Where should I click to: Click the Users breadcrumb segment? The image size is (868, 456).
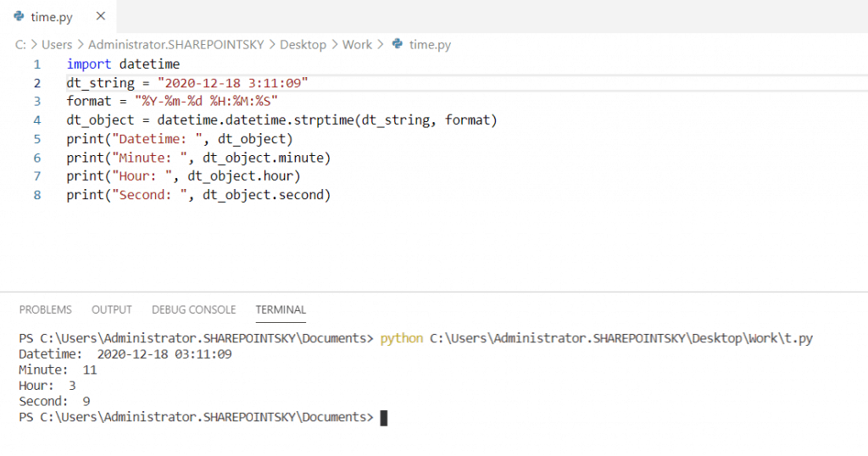tap(57, 44)
